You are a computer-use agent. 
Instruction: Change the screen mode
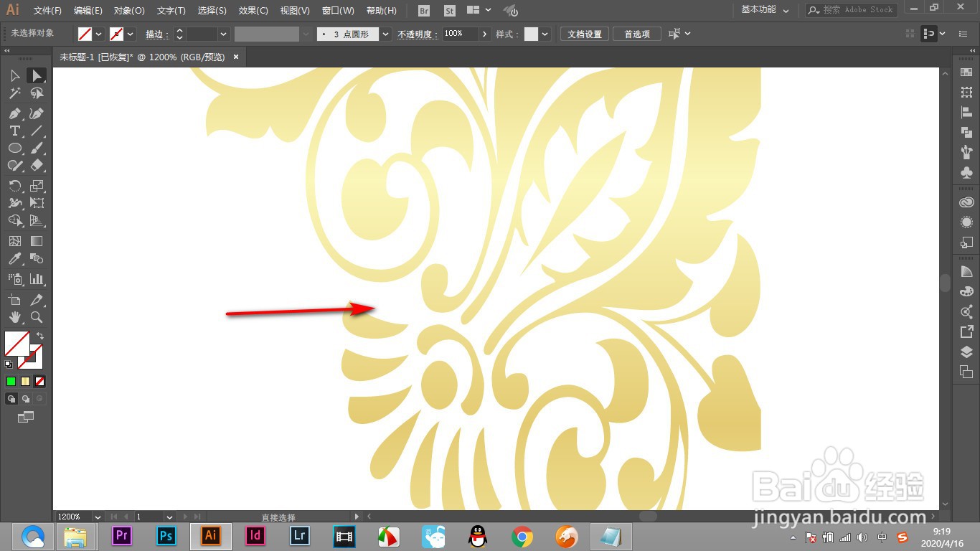tap(25, 416)
